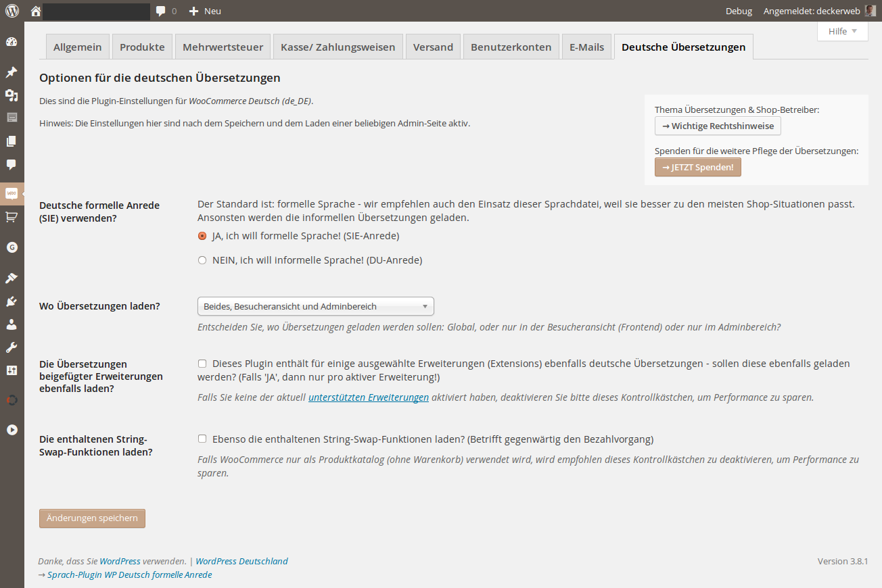Click the 'JETZT Spenden!' button
Screen dimensions: 882x588
[x=697, y=167]
